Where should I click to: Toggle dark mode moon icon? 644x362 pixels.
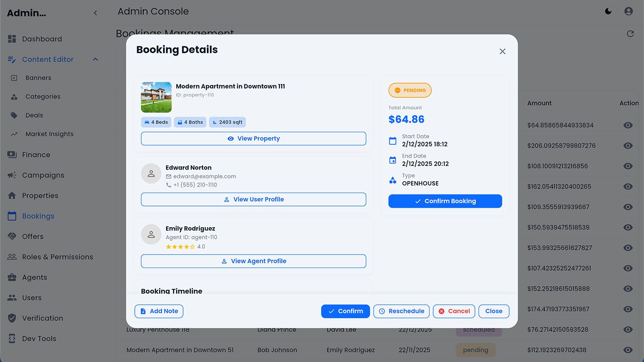(608, 11)
